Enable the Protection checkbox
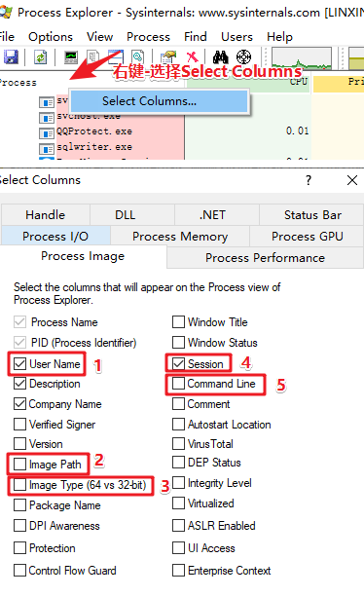 coord(19,548)
